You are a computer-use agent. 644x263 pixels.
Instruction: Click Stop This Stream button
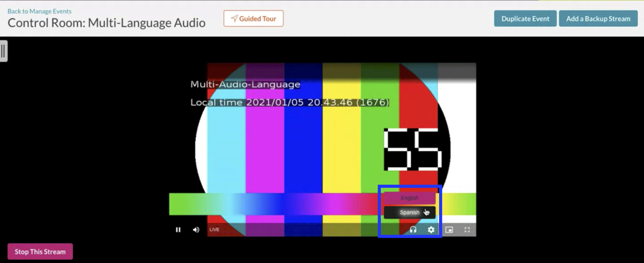(x=40, y=251)
